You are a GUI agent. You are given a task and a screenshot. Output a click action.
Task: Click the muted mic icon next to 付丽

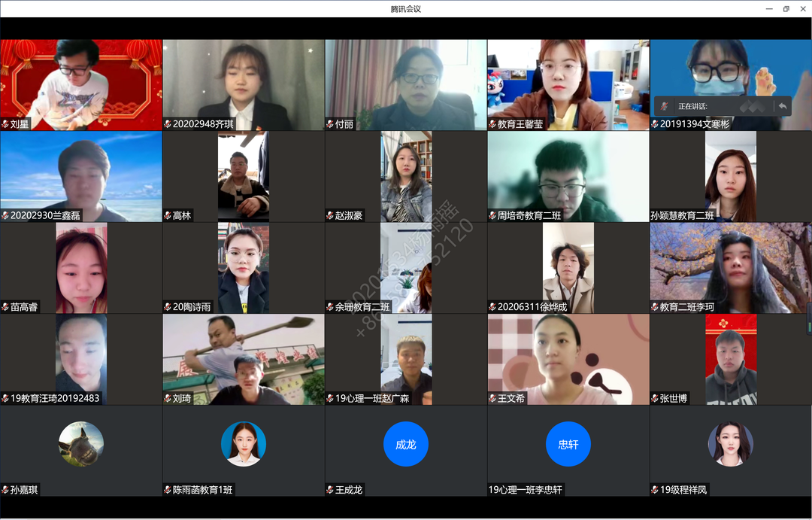(330, 124)
